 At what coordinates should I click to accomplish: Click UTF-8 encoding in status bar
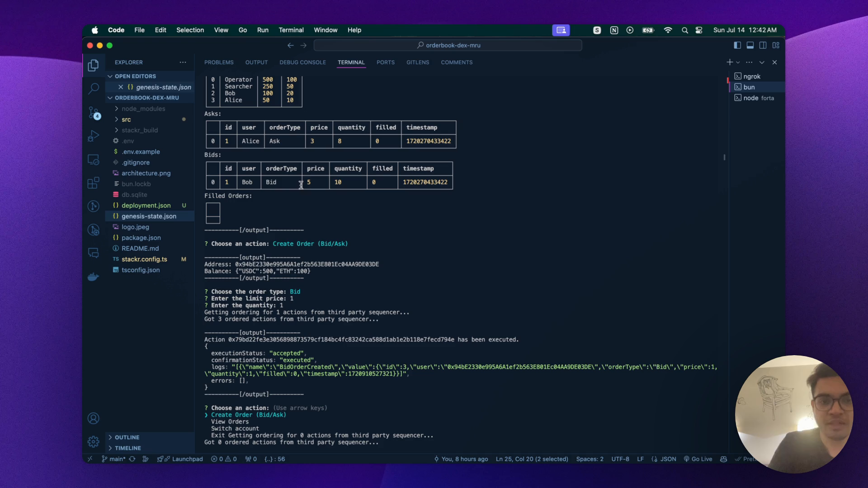coord(620,459)
